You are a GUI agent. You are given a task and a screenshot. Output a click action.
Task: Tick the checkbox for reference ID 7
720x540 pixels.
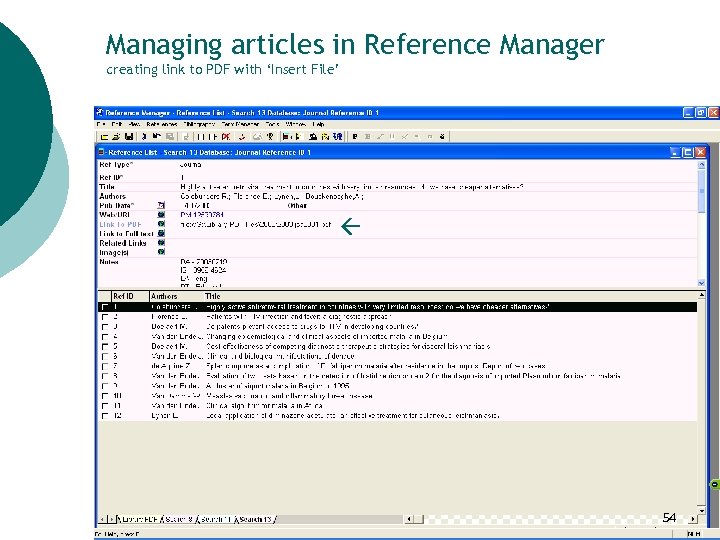[105, 366]
